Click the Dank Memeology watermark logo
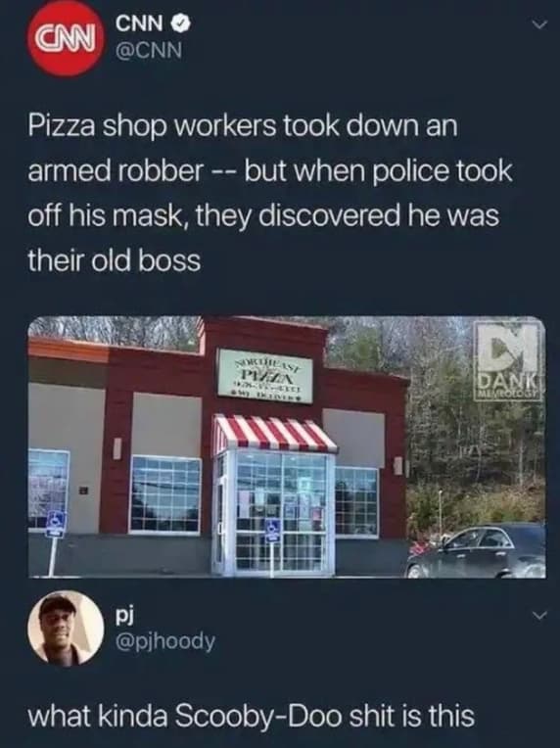This screenshot has height=748, width=560. pos(508,359)
